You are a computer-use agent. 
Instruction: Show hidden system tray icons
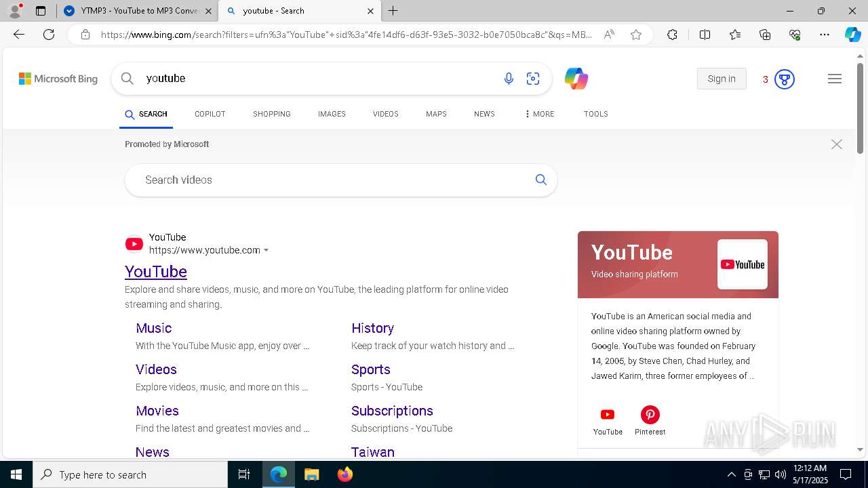[x=731, y=474]
